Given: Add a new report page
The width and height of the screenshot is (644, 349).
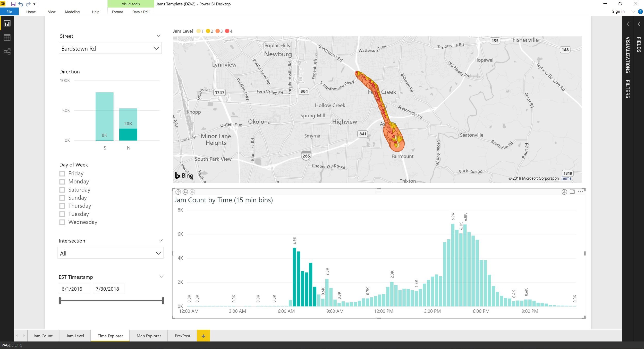Looking at the screenshot, I should click(203, 336).
